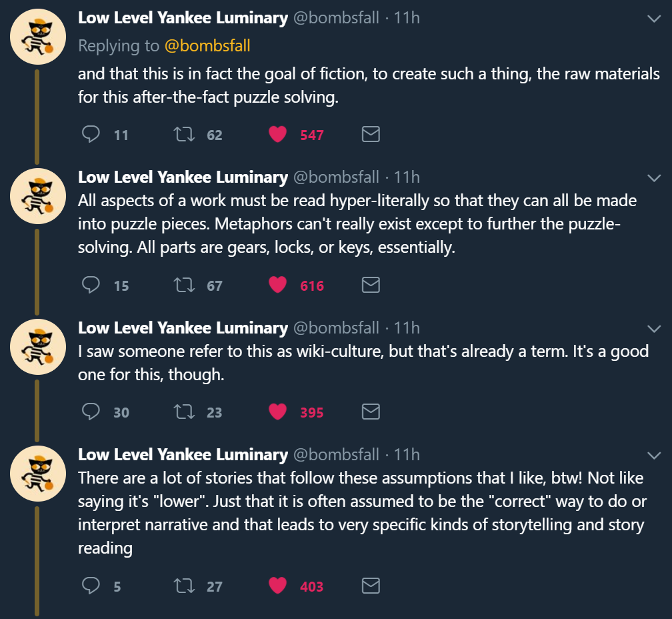The image size is (672, 619).
Task: Unlike the tweet with 547 likes
Action: coord(277,135)
